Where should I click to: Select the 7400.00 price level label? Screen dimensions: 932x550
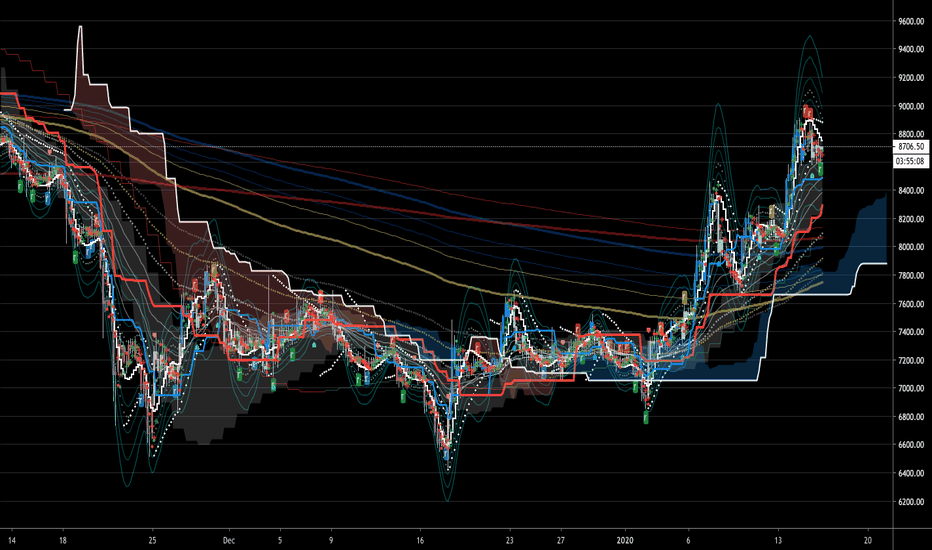(911, 332)
